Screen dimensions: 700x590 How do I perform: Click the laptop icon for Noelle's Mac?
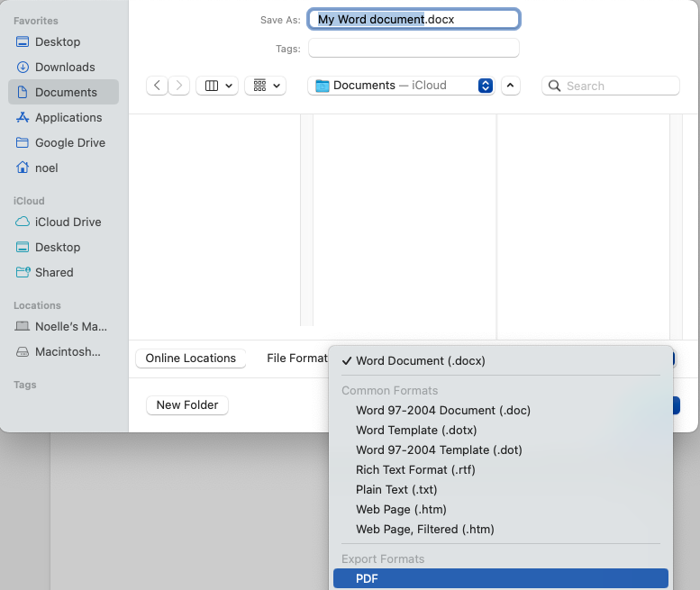23,326
